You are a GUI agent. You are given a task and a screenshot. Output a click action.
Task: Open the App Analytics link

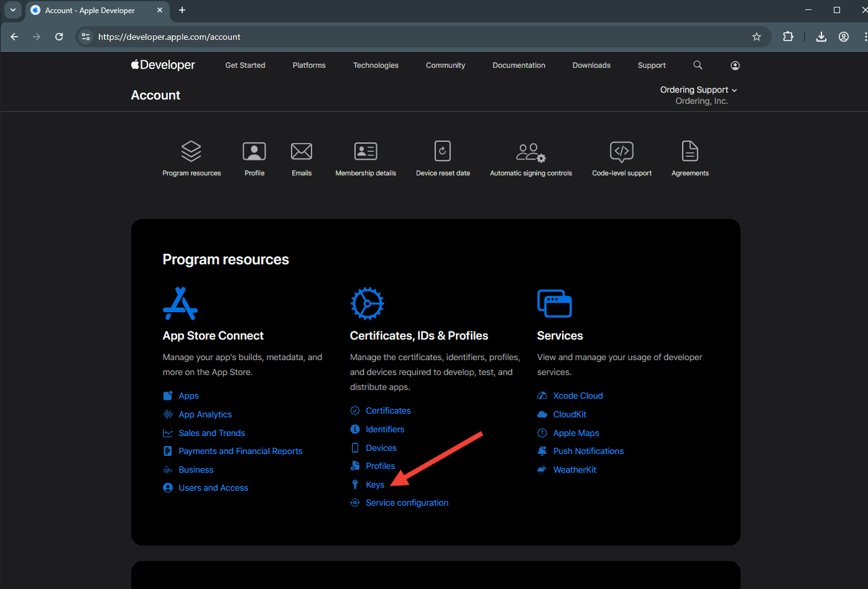click(x=205, y=414)
